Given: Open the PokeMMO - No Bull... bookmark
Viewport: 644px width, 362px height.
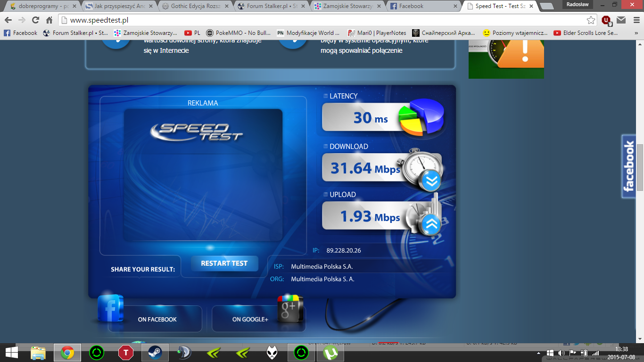Looking at the screenshot, I should [239, 33].
